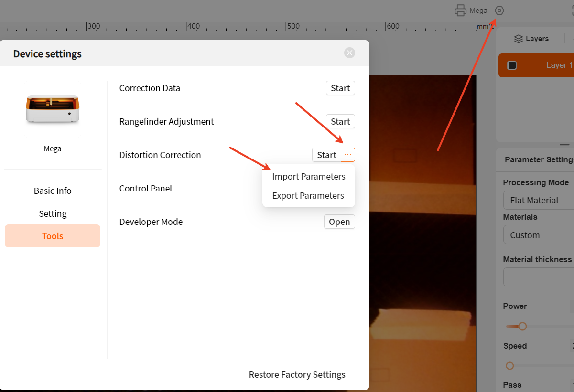Select the Tools tab
574x392 pixels.
(53, 236)
